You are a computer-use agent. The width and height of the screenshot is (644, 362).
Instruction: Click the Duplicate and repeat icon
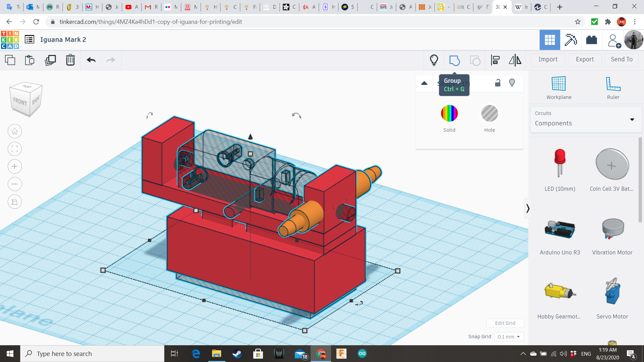tap(50, 60)
